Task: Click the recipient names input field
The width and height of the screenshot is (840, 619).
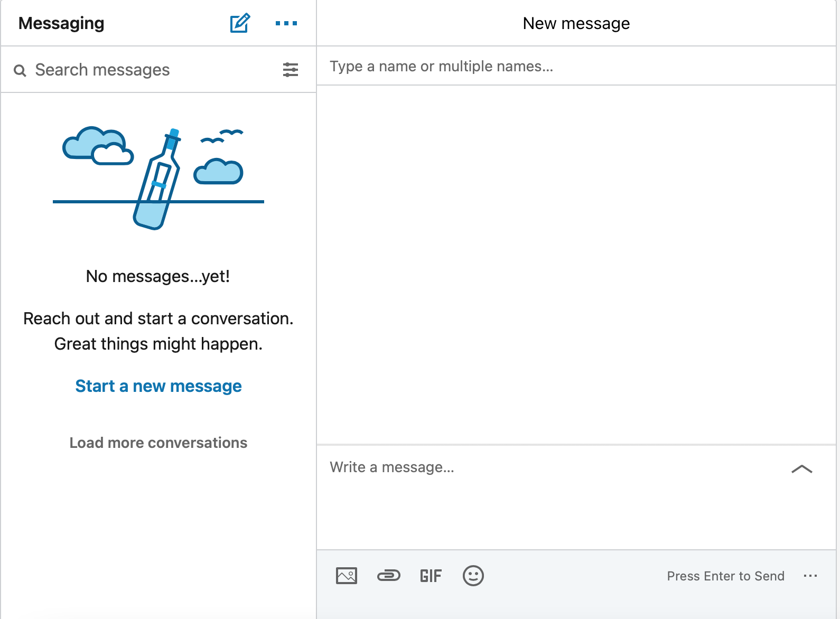Action: point(576,67)
